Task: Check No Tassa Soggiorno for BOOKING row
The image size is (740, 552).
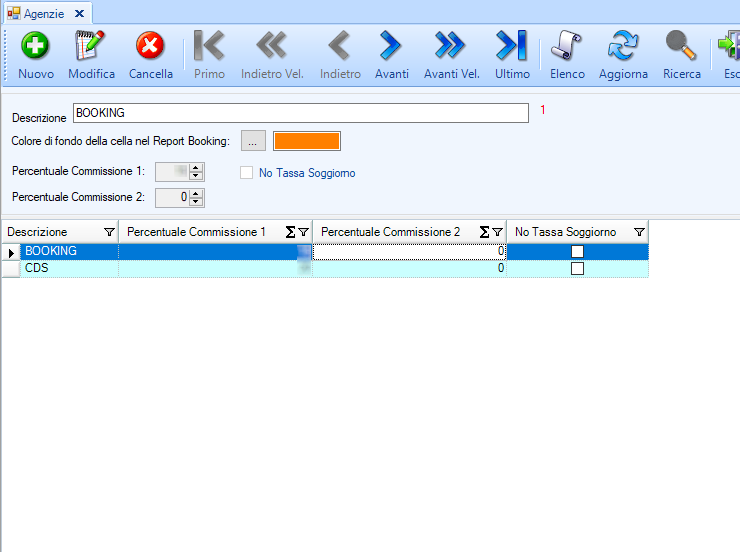Action: click(577, 252)
